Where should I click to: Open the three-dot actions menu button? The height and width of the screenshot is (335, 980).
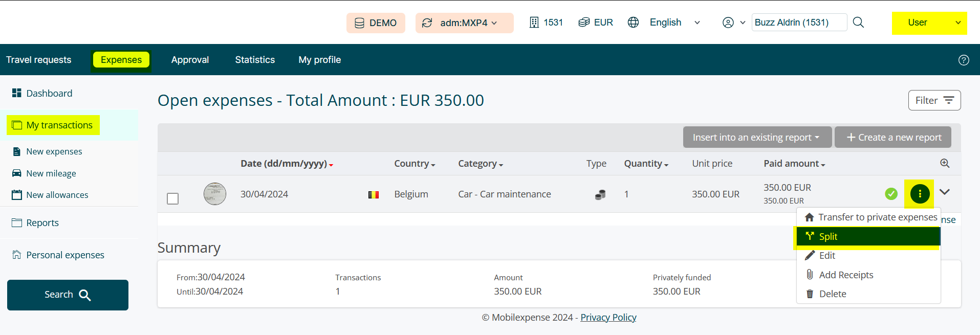[920, 194]
